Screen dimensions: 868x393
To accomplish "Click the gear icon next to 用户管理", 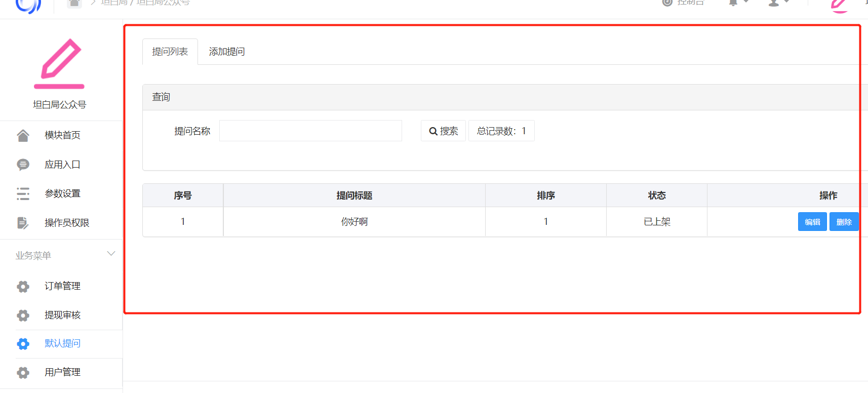I will pos(23,373).
